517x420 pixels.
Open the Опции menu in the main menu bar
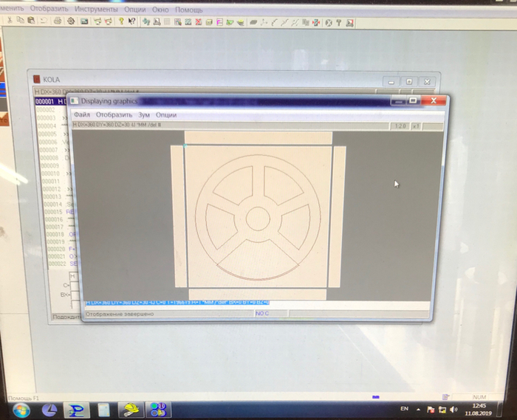pyautogui.click(x=135, y=10)
